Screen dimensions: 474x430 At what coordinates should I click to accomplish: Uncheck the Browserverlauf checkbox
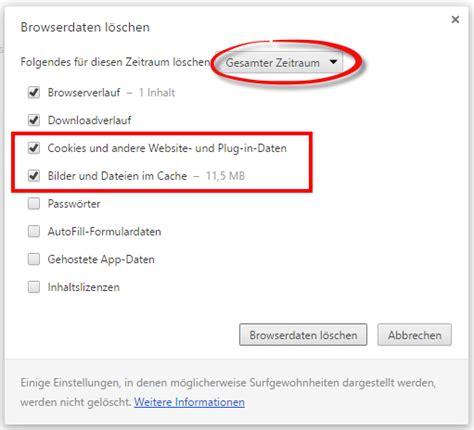[x=34, y=92]
